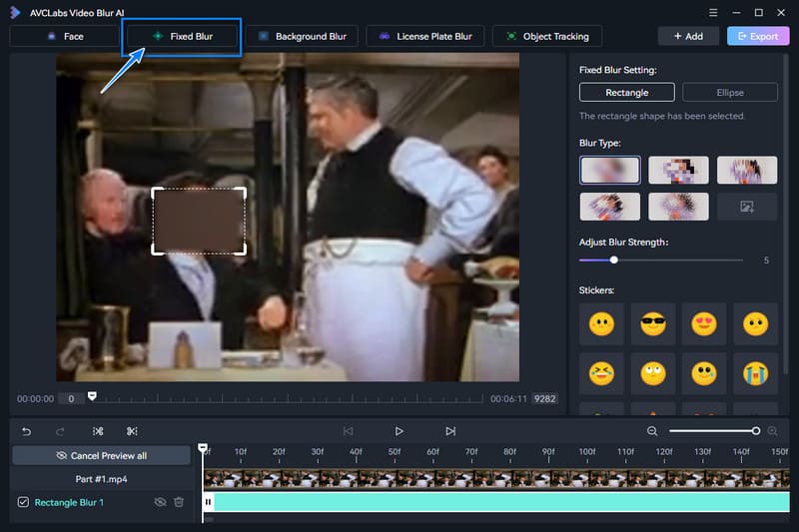Pick the pleading face sticker

704,373
